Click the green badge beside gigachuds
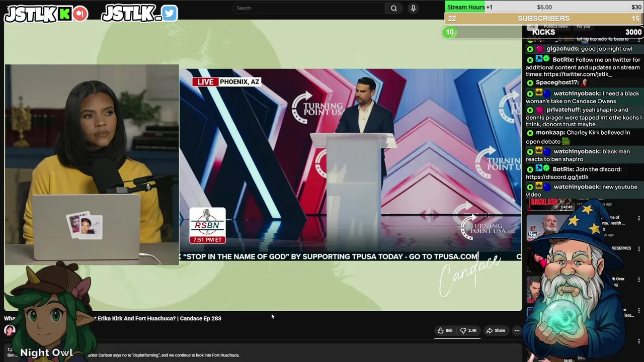The height and width of the screenshot is (362, 644). point(530,49)
